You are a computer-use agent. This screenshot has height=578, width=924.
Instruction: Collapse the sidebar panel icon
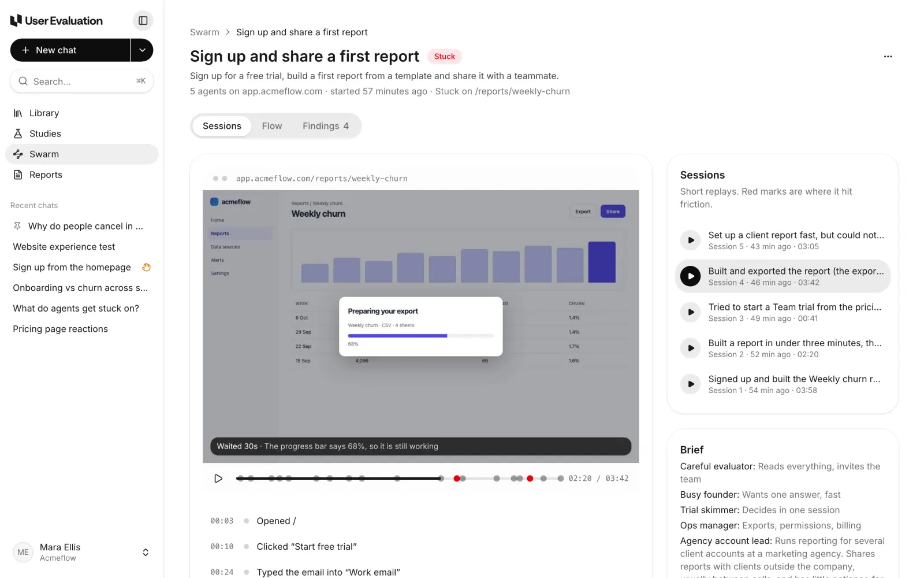point(143,21)
